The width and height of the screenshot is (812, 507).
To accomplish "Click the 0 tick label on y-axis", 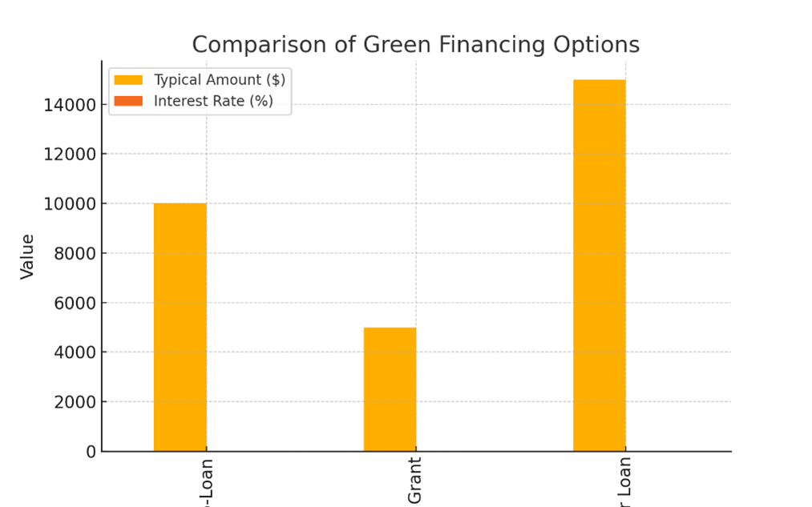I will click(91, 452).
